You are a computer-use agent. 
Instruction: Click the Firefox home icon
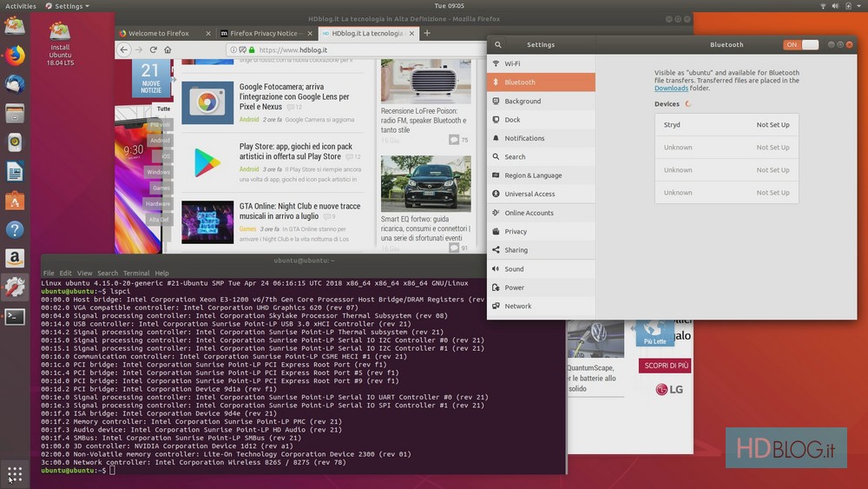pyautogui.click(x=168, y=50)
